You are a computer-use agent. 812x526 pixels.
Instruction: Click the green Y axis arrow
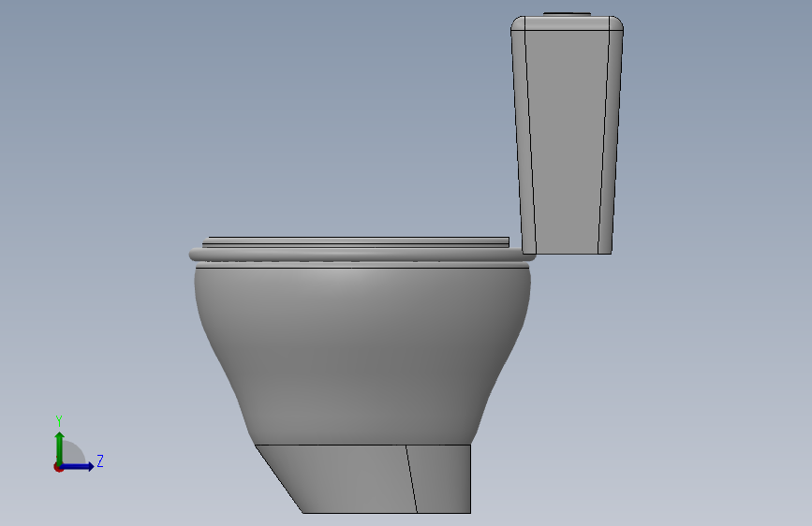pyautogui.click(x=59, y=447)
